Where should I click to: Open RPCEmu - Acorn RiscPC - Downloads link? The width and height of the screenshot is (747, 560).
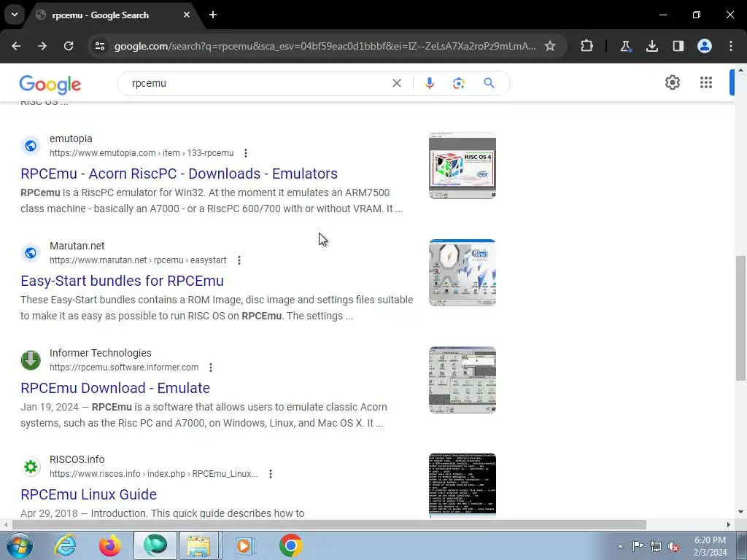point(179,174)
